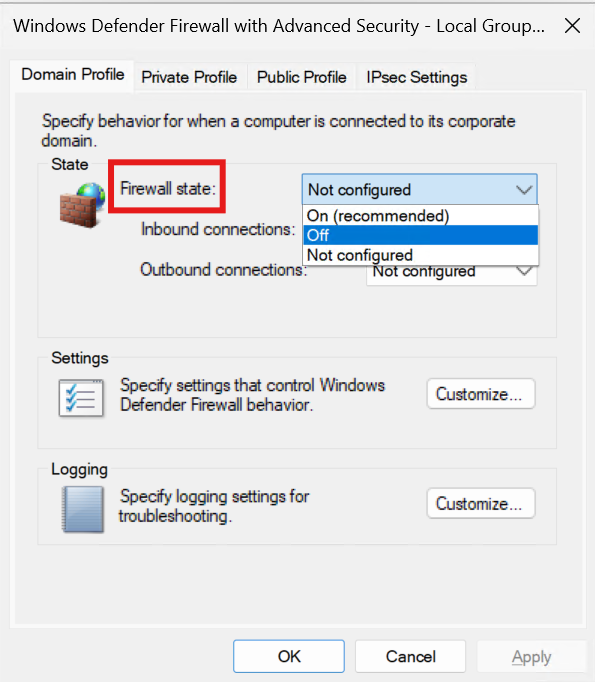This screenshot has width=595, height=682.
Task: Choose On (recommended) from the list
Action: point(421,216)
